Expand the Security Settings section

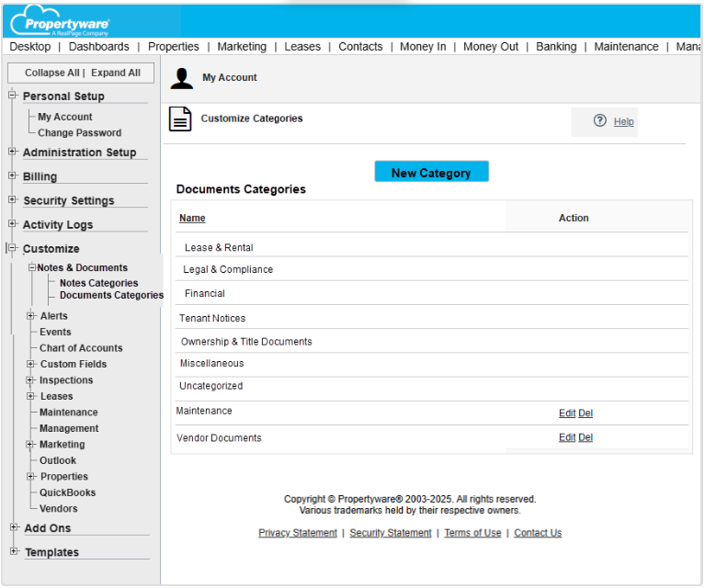(x=13, y=199)
